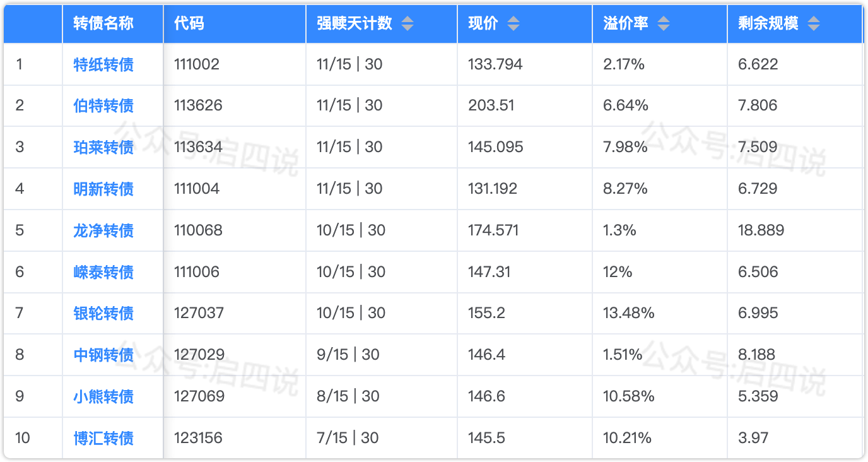Image resolution: width=868 pixels, height=462 pixels.
Task: Click the 嵘泰转债 bond name
Action: 103,272
